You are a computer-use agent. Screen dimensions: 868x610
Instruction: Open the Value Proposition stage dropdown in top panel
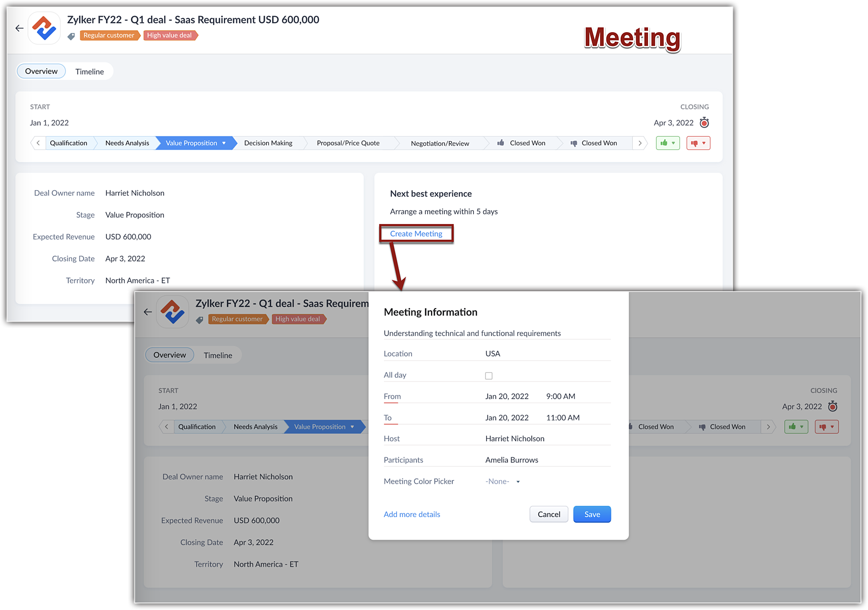[224, 143]
